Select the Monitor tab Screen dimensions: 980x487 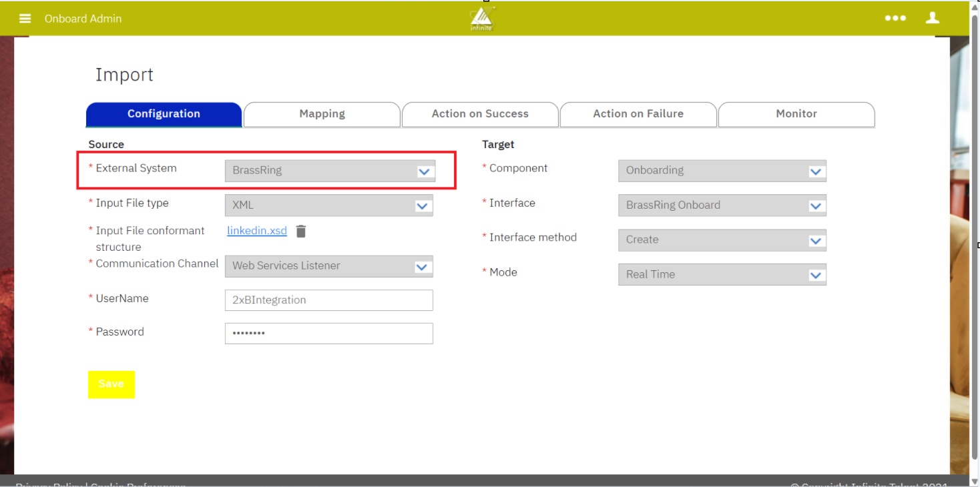coord(796,114)
